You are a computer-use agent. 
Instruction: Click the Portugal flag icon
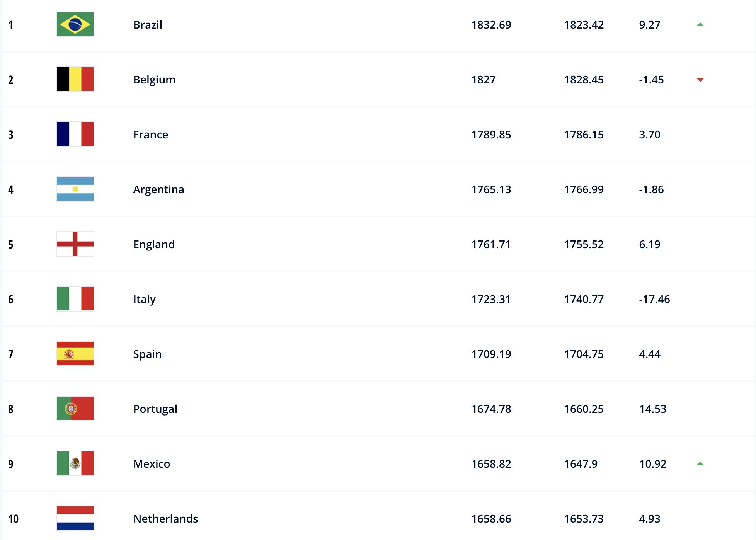75,409
